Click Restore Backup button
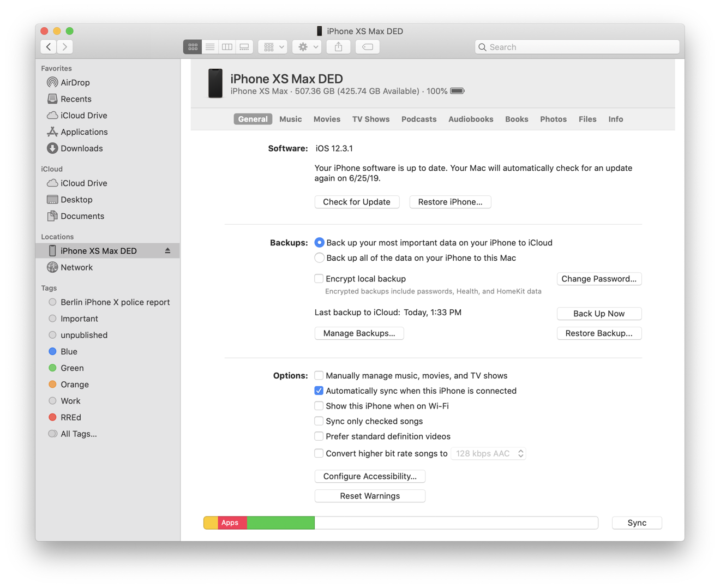 (599, 333)
